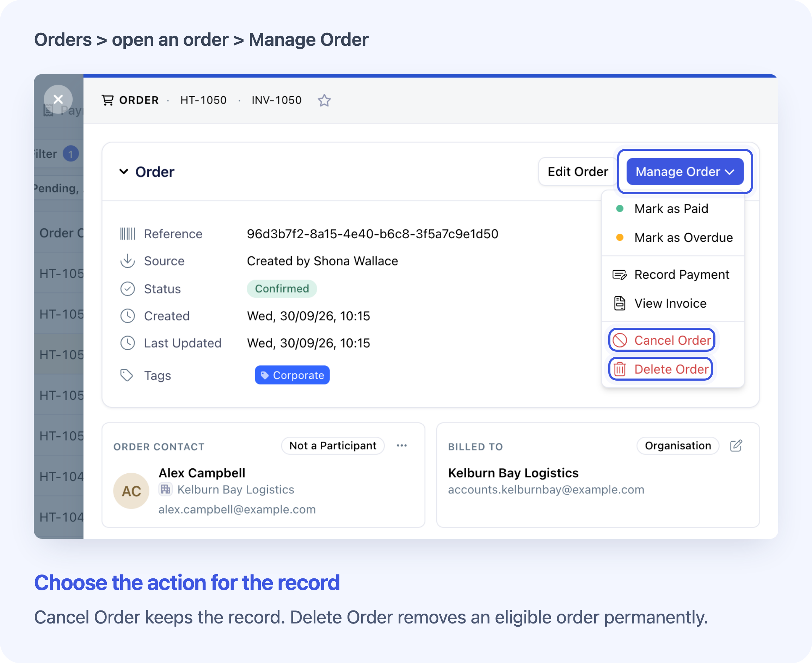
Task: Collapse the Order section chevron
Action: coord(124,172)
